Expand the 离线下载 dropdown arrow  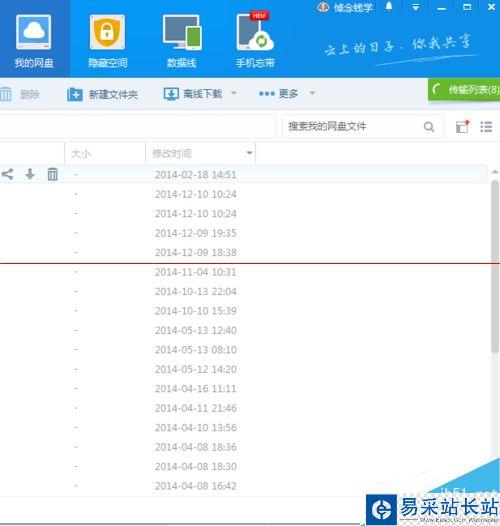pos(234,93)
